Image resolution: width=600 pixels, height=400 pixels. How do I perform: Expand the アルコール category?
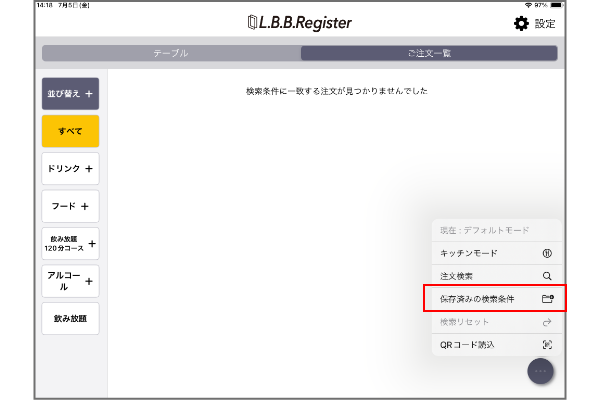[x=70, y=280]
